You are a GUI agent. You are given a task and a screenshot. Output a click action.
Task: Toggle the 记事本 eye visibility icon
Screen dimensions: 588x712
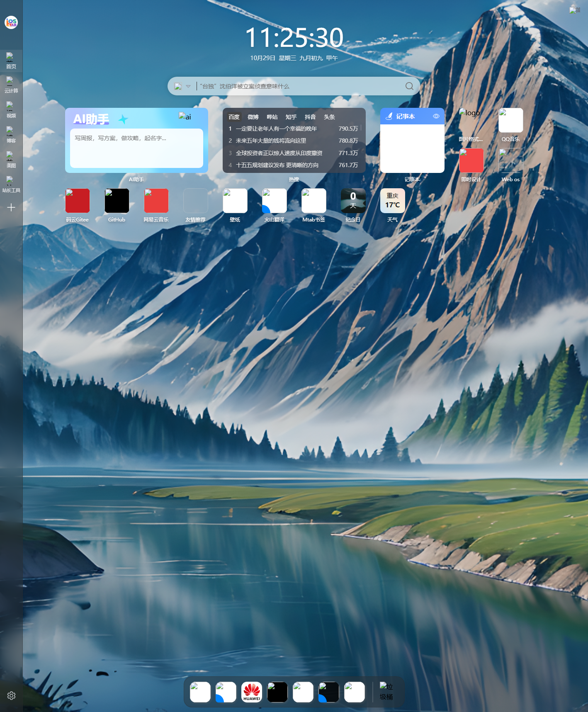(436, 117)
